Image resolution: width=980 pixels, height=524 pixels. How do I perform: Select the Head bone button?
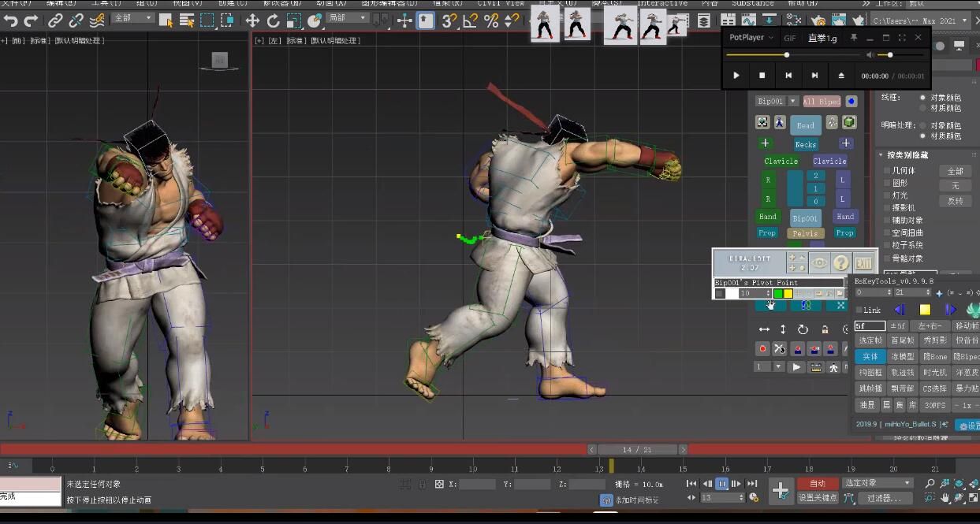pyautogui.click(x=806, y=125)
